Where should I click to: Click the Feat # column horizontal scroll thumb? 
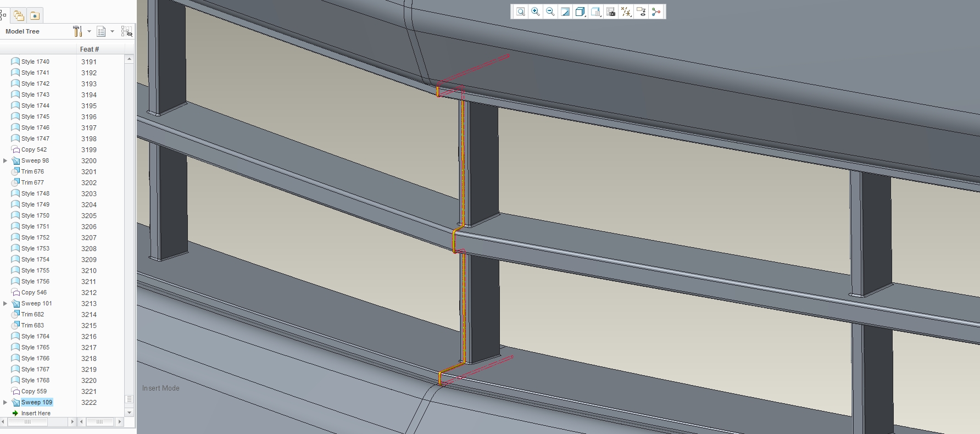coord(99,422)
